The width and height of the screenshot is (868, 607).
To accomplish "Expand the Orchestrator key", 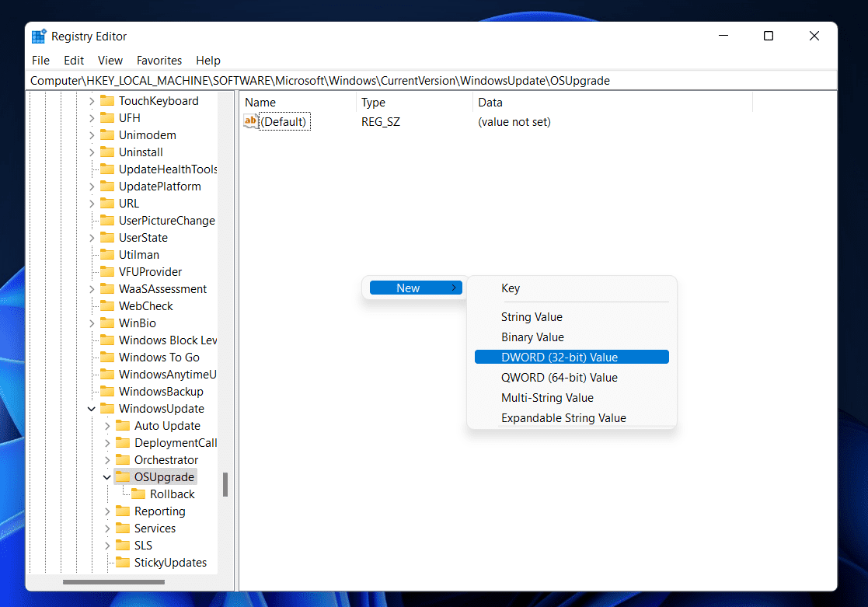I will (107, 461).
